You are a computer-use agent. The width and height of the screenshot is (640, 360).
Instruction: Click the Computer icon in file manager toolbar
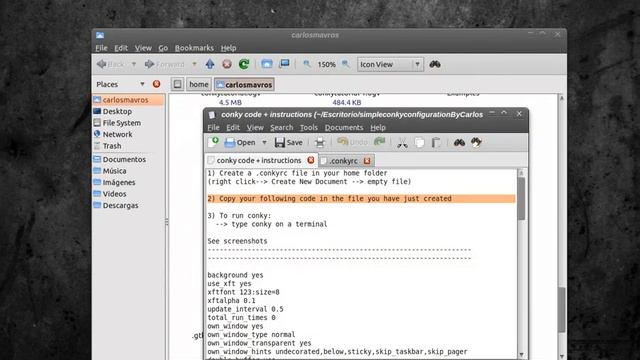coord(284,64)
